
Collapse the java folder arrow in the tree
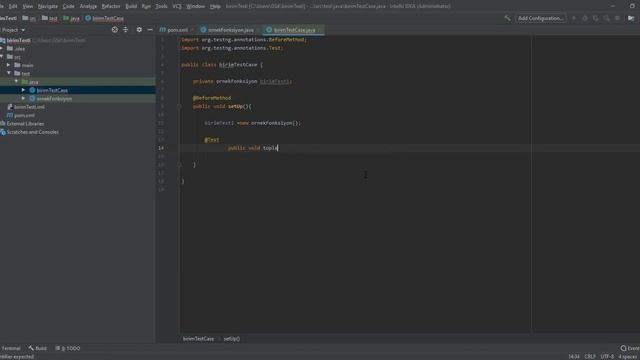16,82
